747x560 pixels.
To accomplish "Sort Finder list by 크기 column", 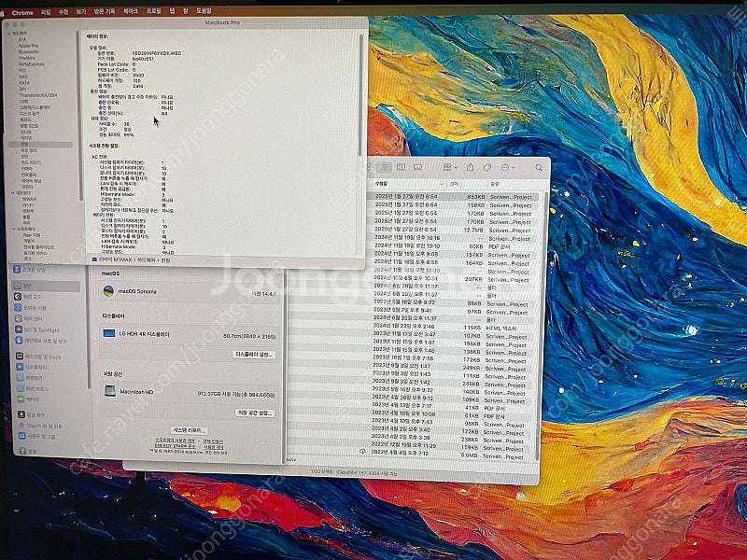I will 468,183.
